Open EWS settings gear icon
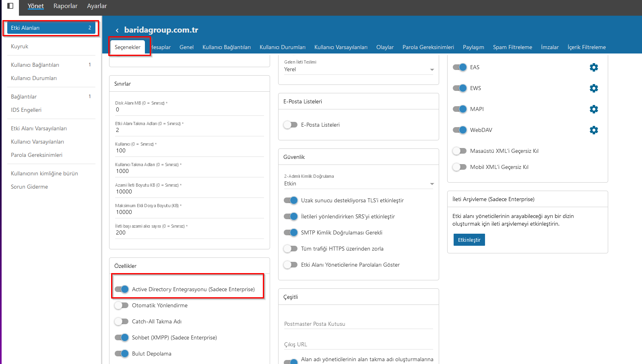642x364 pixels. [593, 88]
